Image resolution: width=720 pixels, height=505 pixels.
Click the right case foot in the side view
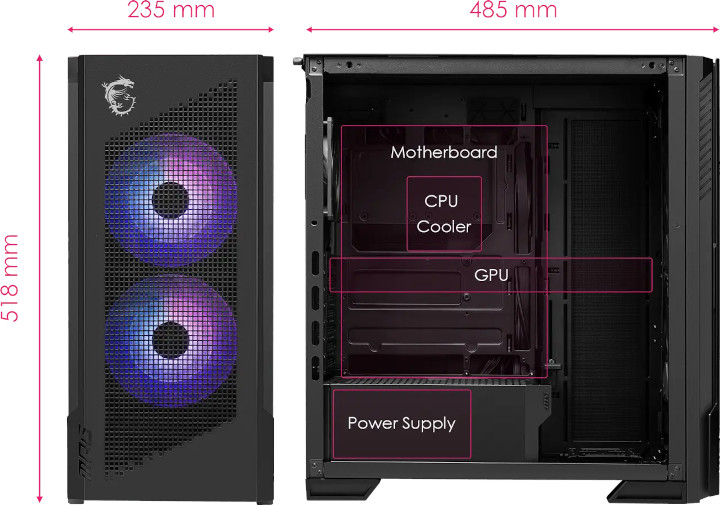click(647, 492)
